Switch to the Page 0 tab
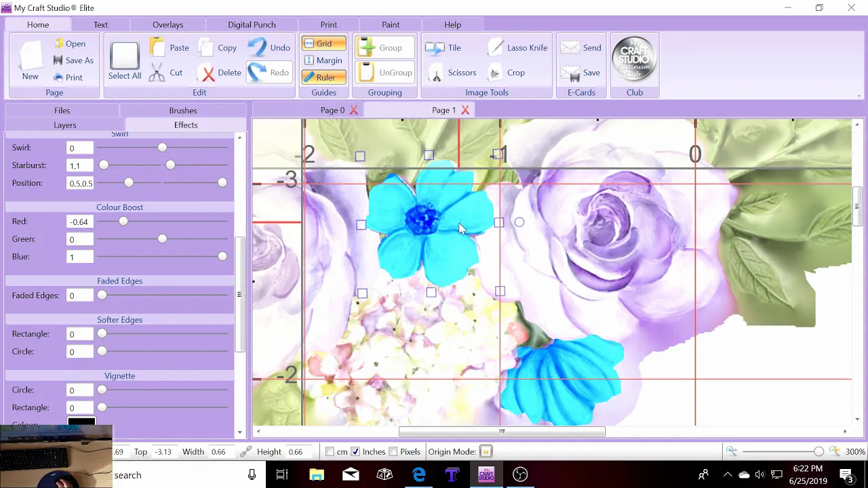The height and width of the screenshot is (488, 868). tap(332, 110)
